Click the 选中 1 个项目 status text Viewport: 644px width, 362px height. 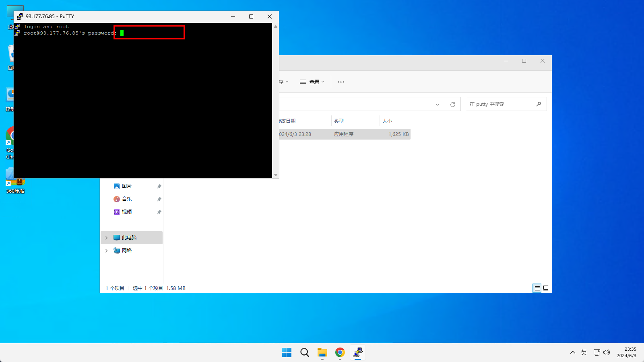click(x=148, y=288)
